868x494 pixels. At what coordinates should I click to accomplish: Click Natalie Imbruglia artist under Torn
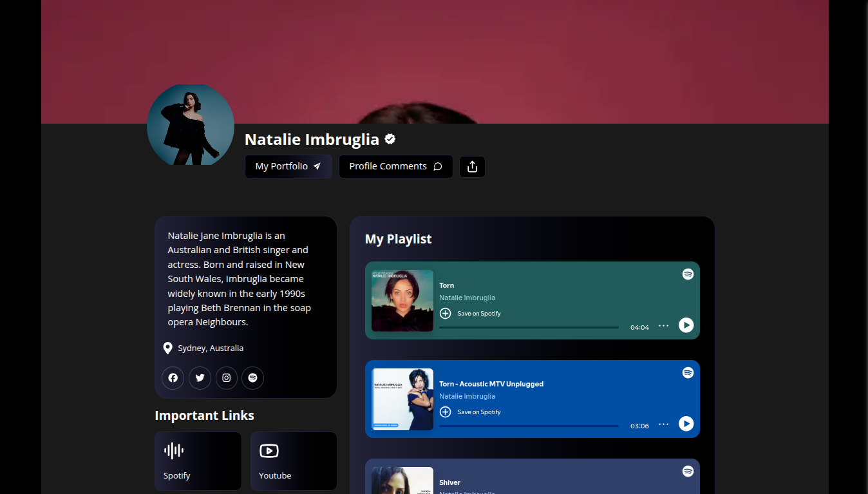[x=467, y=298]
